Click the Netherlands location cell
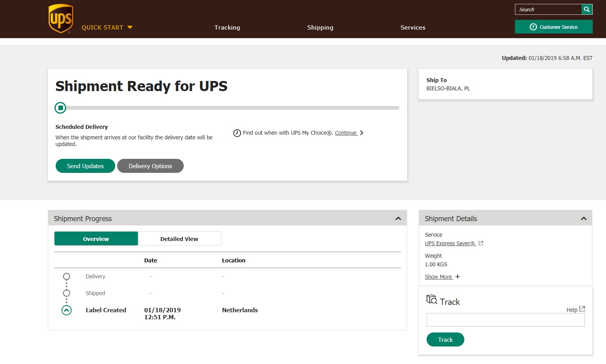Screen dimensions: 606x364 (240, 310)
